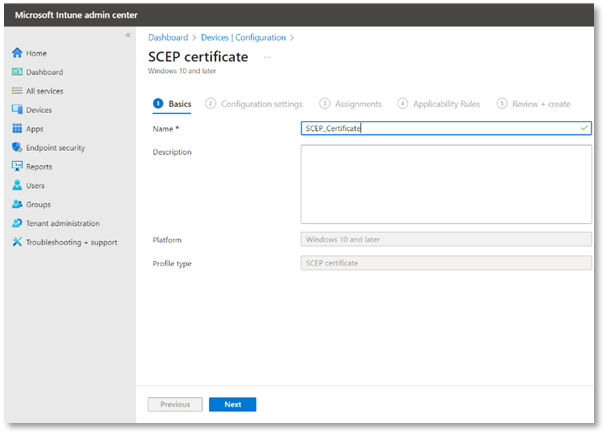Collapse the left navigation pane
Viewport: 607px width, 435px height.
click(x=127, y=36)
